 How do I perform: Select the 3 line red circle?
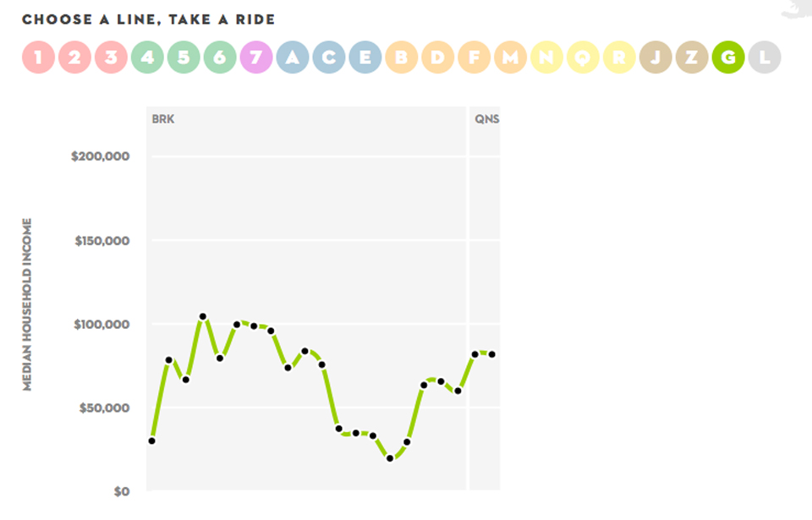point(111,57)
